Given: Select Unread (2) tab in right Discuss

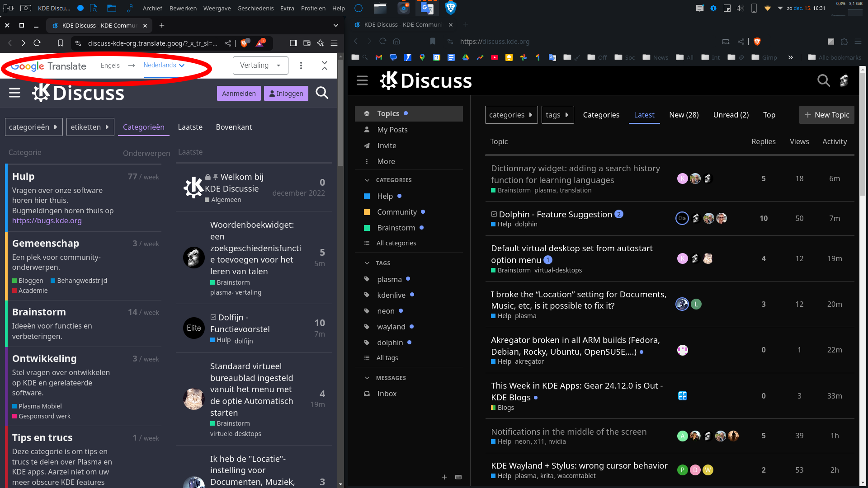Looking at the screenshot, I should pyautogui.click(x=731, y=115).
